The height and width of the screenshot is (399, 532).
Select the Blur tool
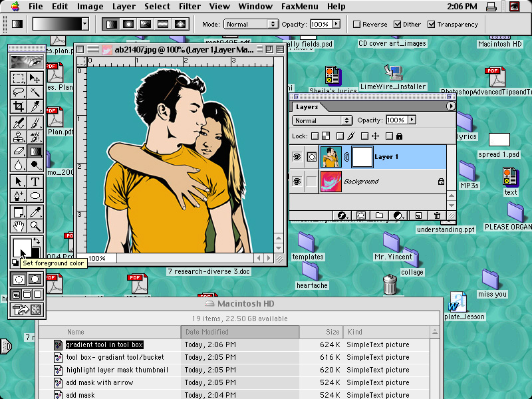19,165
